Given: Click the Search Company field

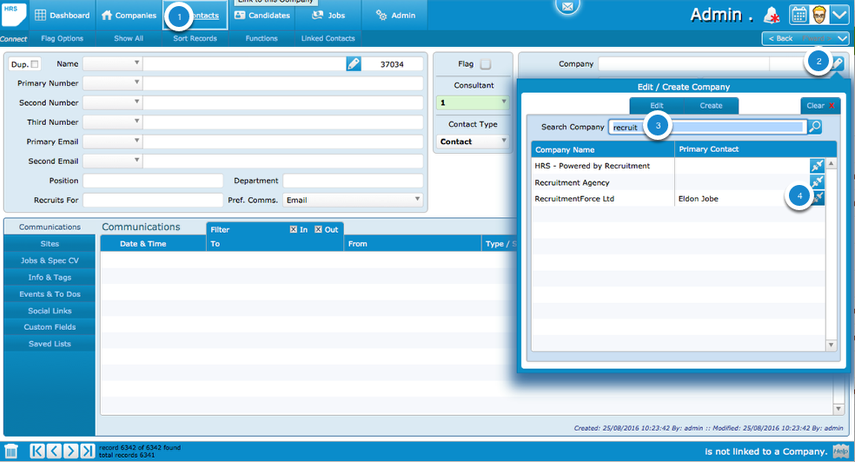Looking at the screenshot, I should pos(707,127).
